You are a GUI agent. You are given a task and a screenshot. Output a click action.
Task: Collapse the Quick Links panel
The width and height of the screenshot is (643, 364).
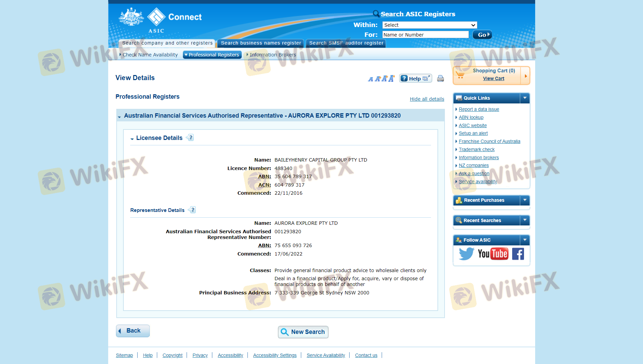tap(525, 98)
